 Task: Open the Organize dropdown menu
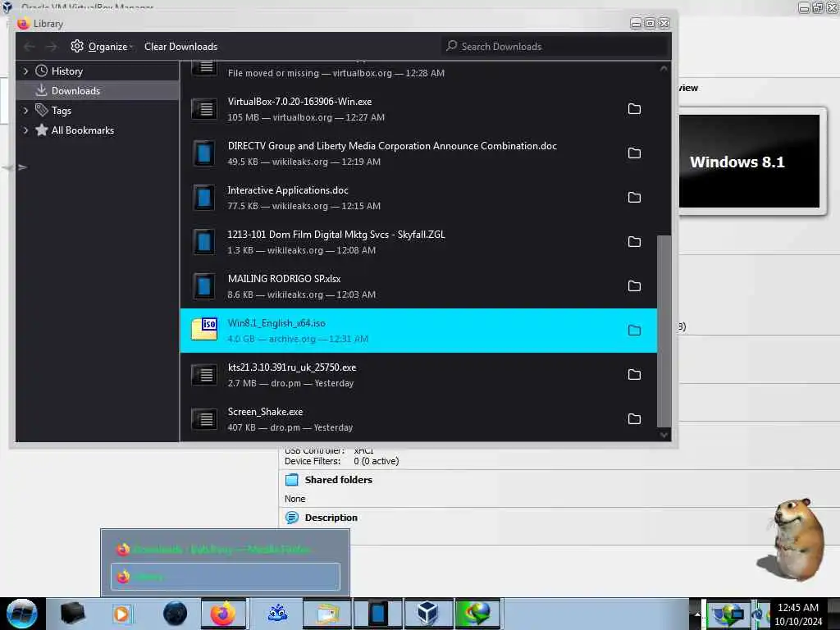click(x=101, y=47)
